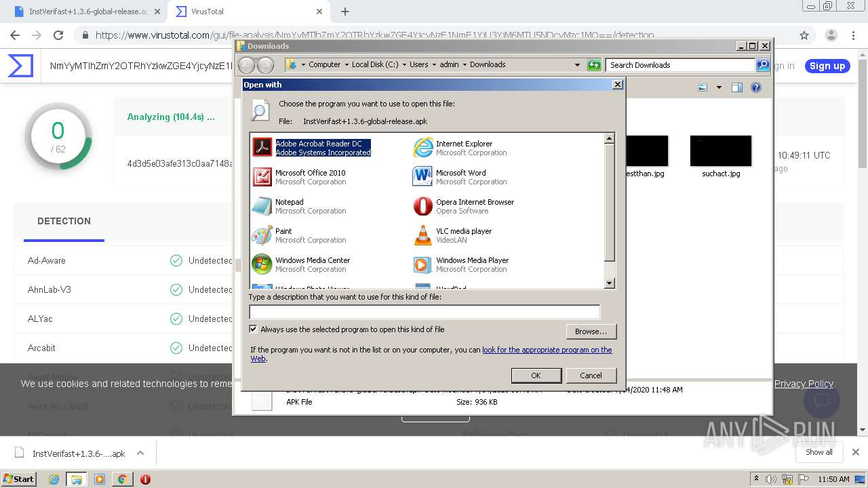Click the OK button in Open with
Screen dimensions: 868x488
536,375
